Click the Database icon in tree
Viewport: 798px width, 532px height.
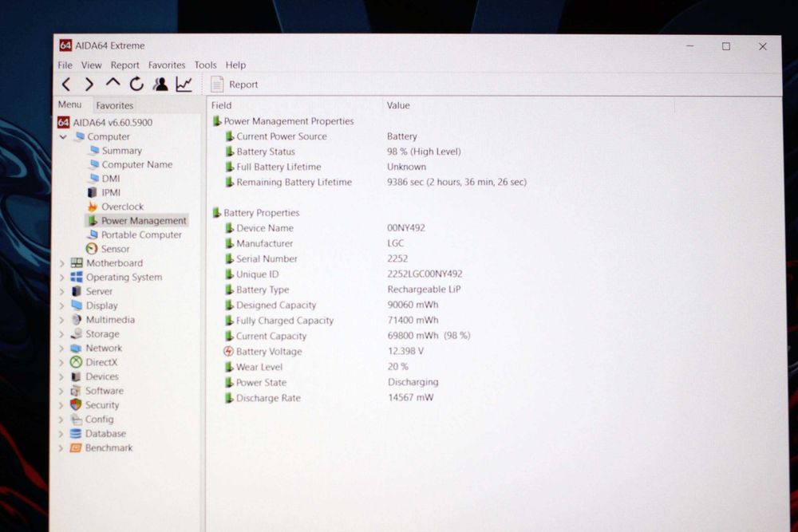click(75, 433)
